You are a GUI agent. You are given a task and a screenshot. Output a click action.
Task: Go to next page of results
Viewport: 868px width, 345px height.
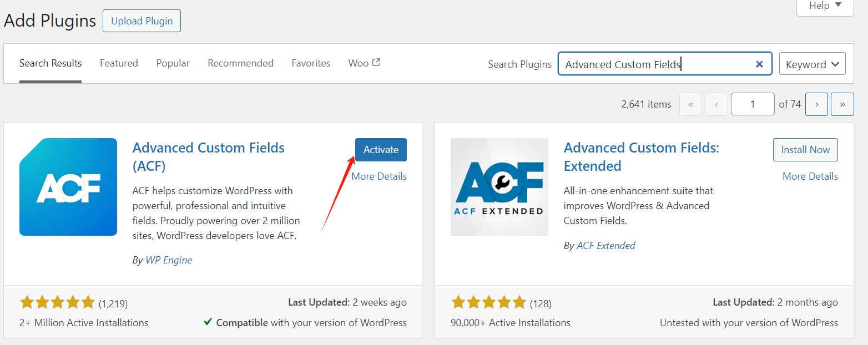click(816, 104)
